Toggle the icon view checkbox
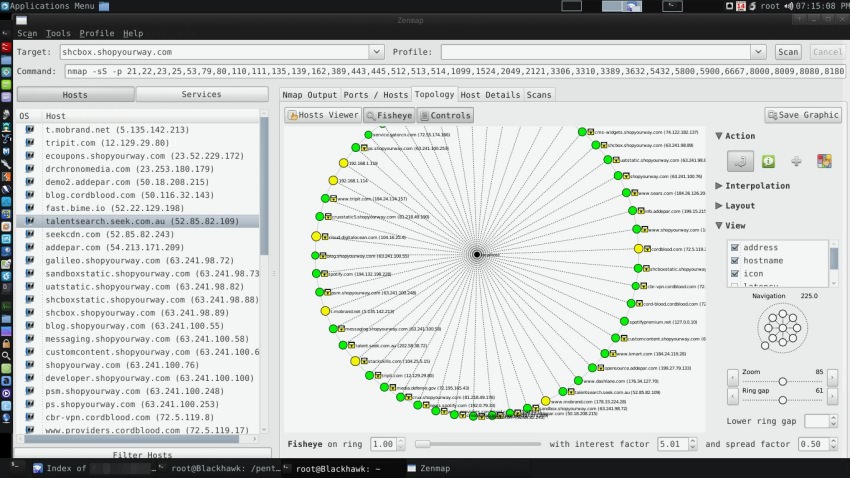 (x=735, y=274)
